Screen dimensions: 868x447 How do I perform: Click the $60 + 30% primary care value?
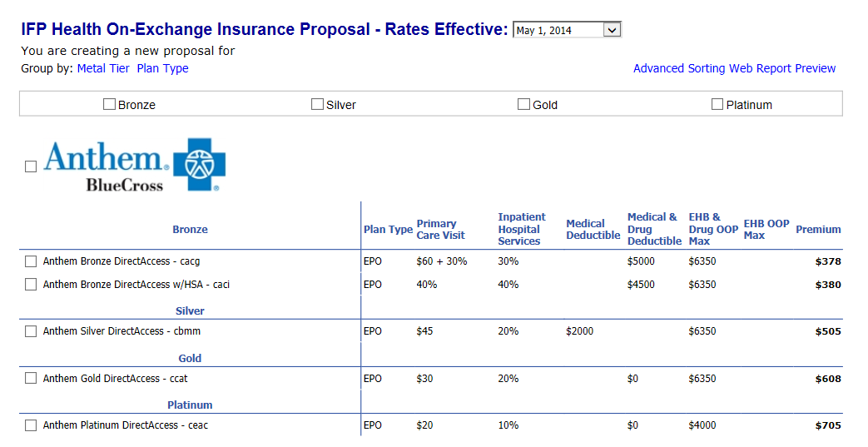pyautogui.click(x=442, y=261)
